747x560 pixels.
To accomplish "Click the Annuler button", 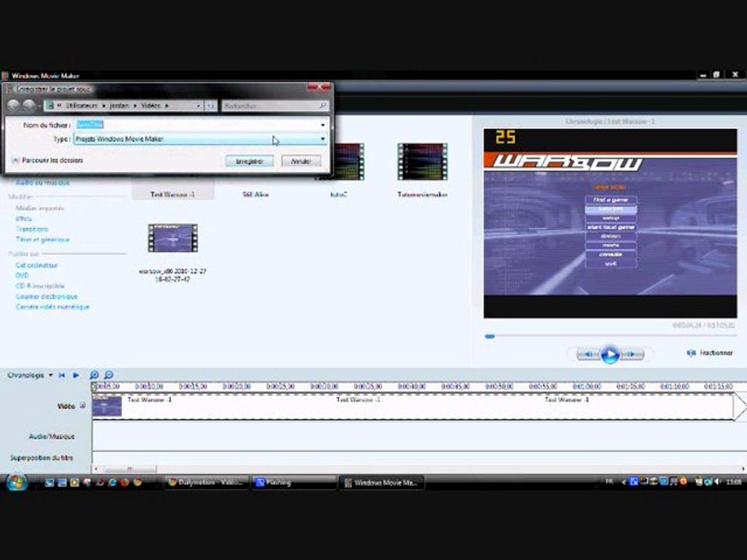I will click(x=300, y=162).
